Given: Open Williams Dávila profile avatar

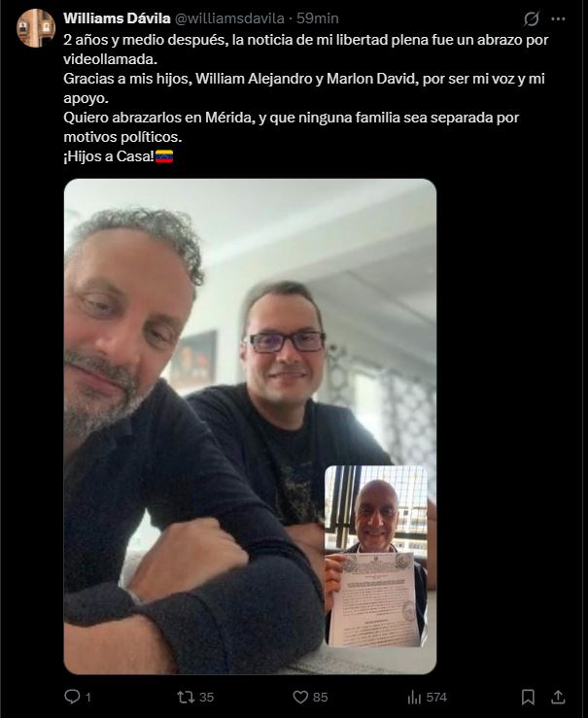Looking at the screenshot, I should pos(36,28).
